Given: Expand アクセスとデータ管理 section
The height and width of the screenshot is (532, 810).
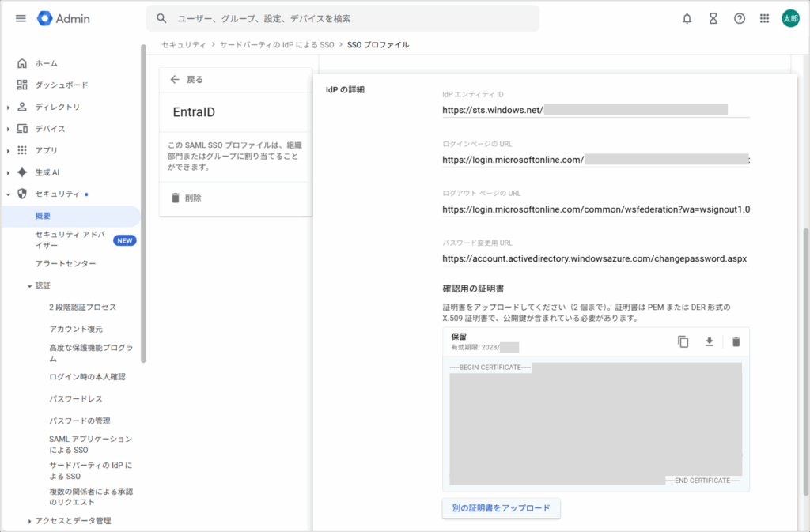Looking at the screenshot, I should coord(30,521).
